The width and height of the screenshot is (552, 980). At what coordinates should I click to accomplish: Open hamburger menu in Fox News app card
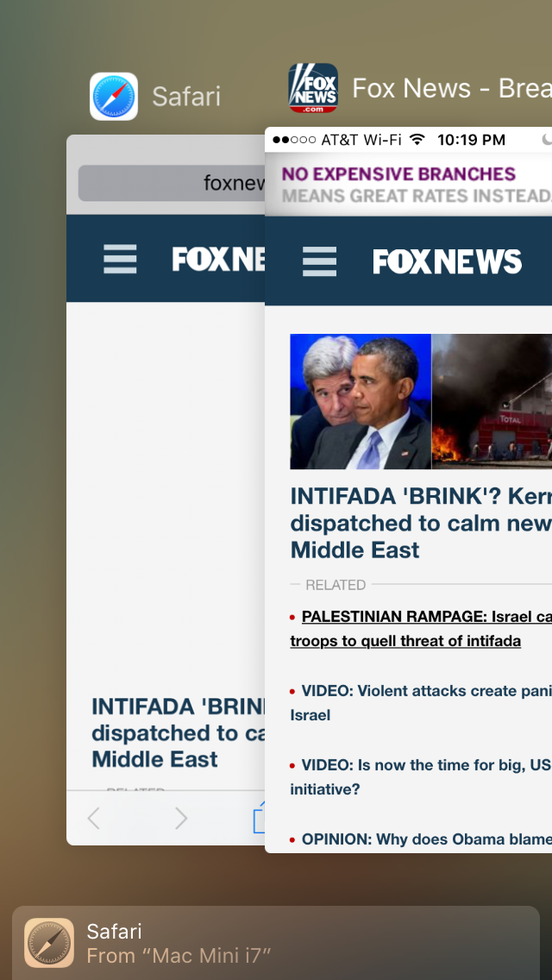point(319,261)
